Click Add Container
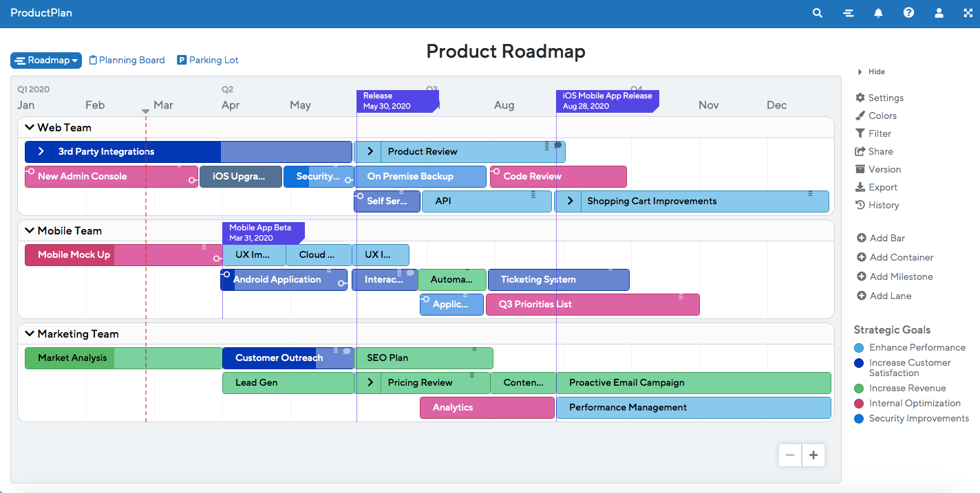Image resolution: width=980 pixels, height=493 pixels. tap(895, 257)
